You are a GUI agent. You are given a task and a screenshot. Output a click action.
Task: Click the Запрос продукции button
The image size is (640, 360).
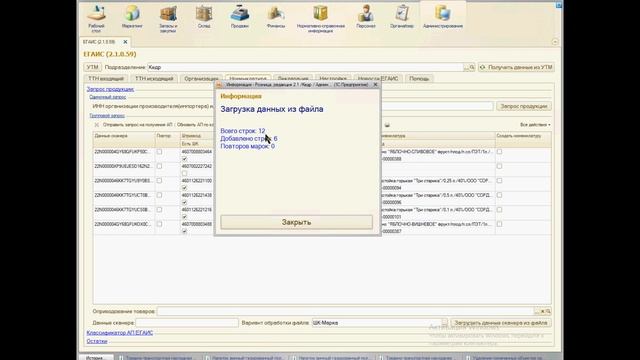pyautogui.click(x=524, y=106)
